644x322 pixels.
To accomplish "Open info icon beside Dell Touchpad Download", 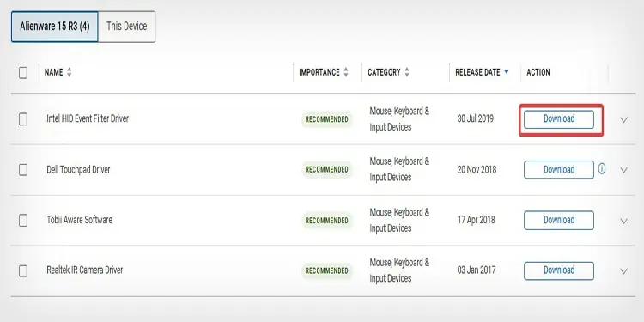I will (x=602, y=169).
